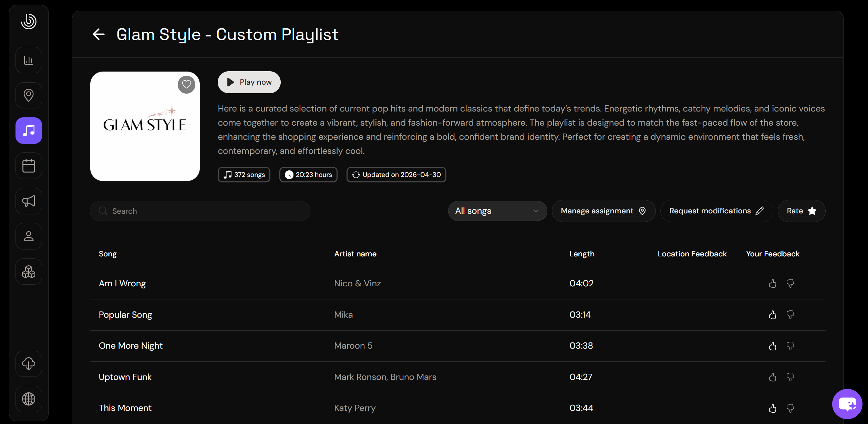Open the globe language sidebar icon
This screenshot has width=868, height=424.
tap(29, 399)
